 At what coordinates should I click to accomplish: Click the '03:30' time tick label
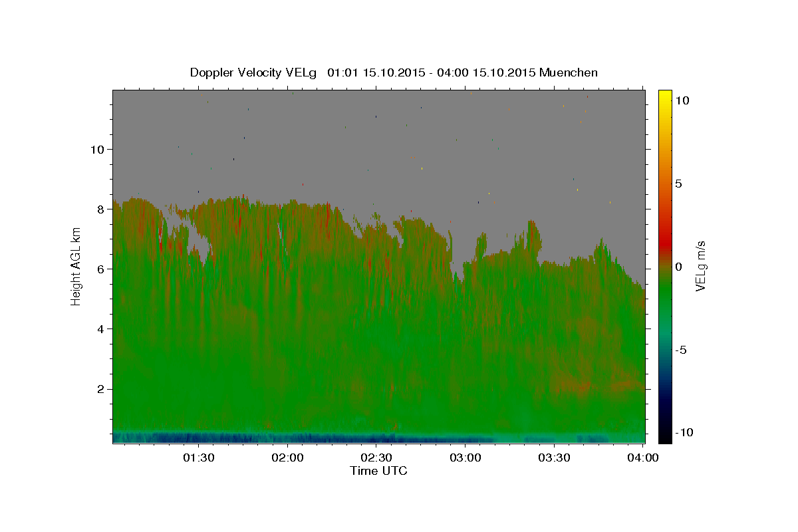[554, 458]
